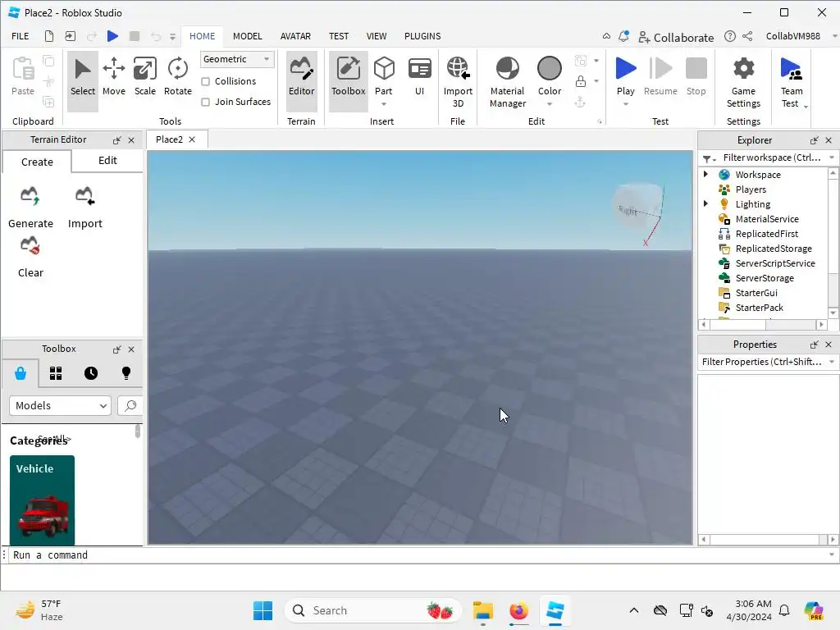
Task: Click See All categories link
Action: pyautogui.click(x=54, y=439)
